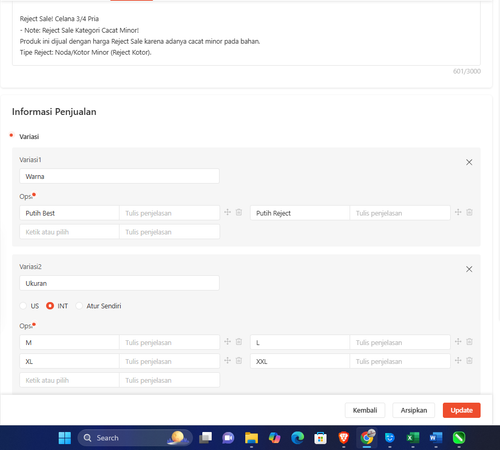Click the Tulis penjelasan field beside size M
This screenshot has height=450, width=500.
pos(169,342)
